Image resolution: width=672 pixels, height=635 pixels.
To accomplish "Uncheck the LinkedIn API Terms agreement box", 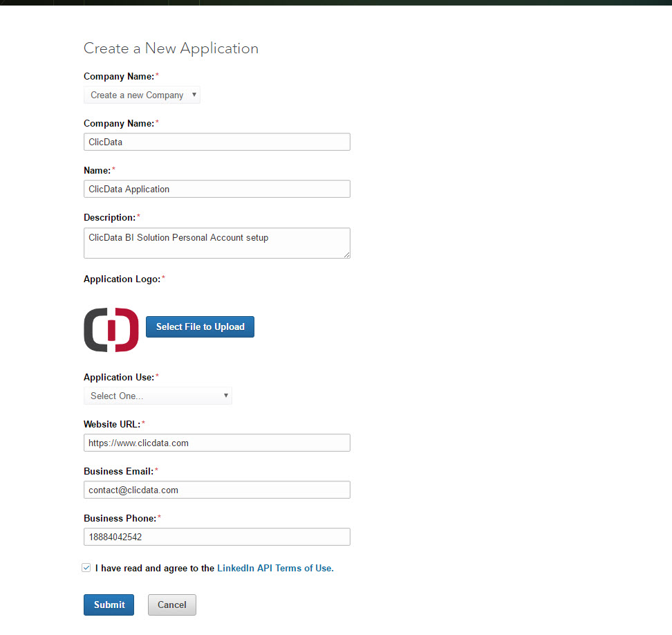I will pos(86,567).
